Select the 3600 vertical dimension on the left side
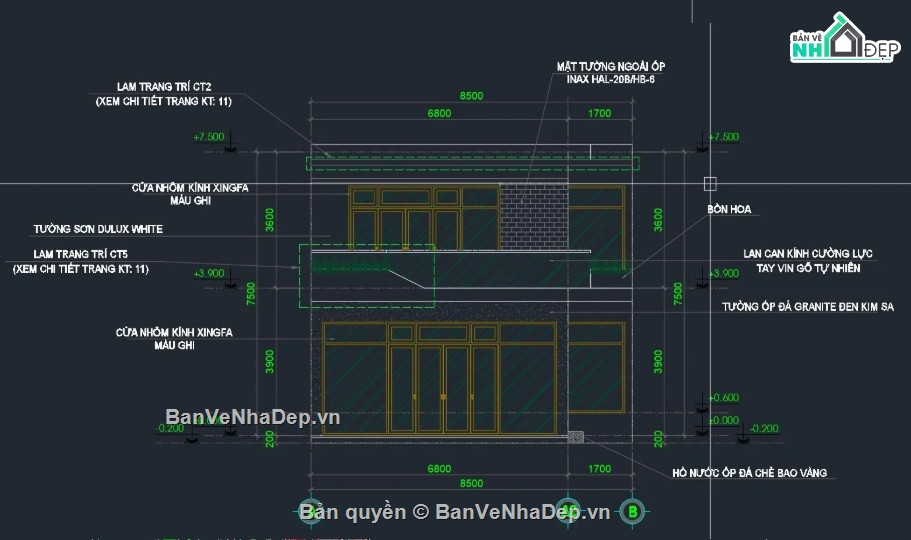The height and width of the screenshot is (540, 911). pos(270,220)
